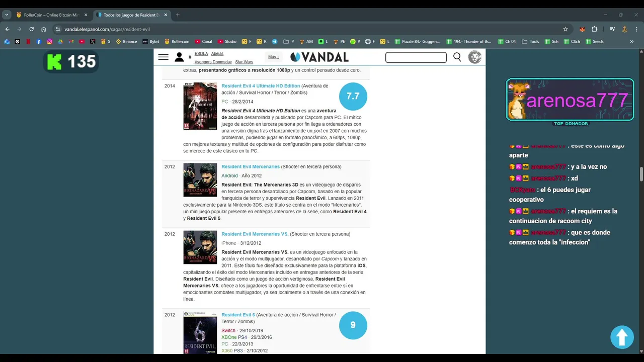Open the Resident Evil Mercenaries VS. link
The image size is (644, 362).
click(255, 234)
